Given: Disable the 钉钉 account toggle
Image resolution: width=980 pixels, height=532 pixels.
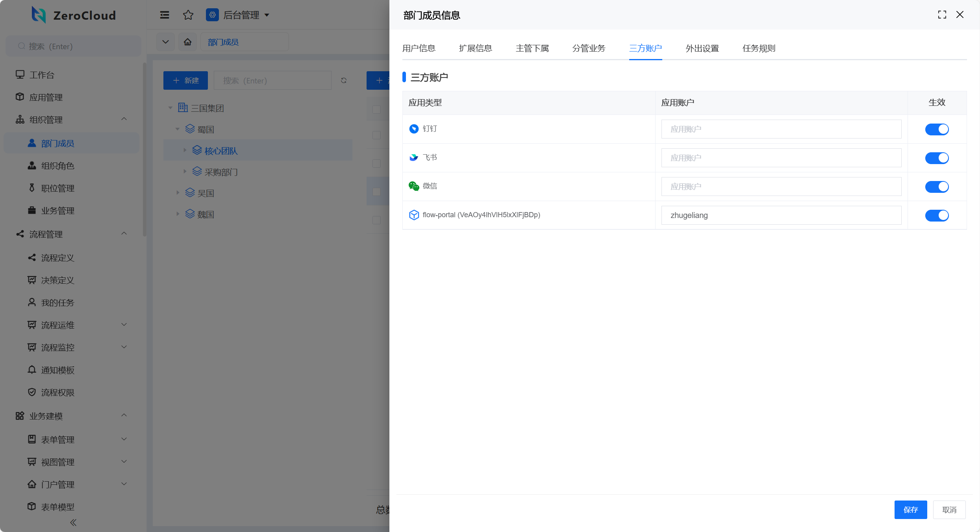Looking at the screenshot, I should click(937, 129).
